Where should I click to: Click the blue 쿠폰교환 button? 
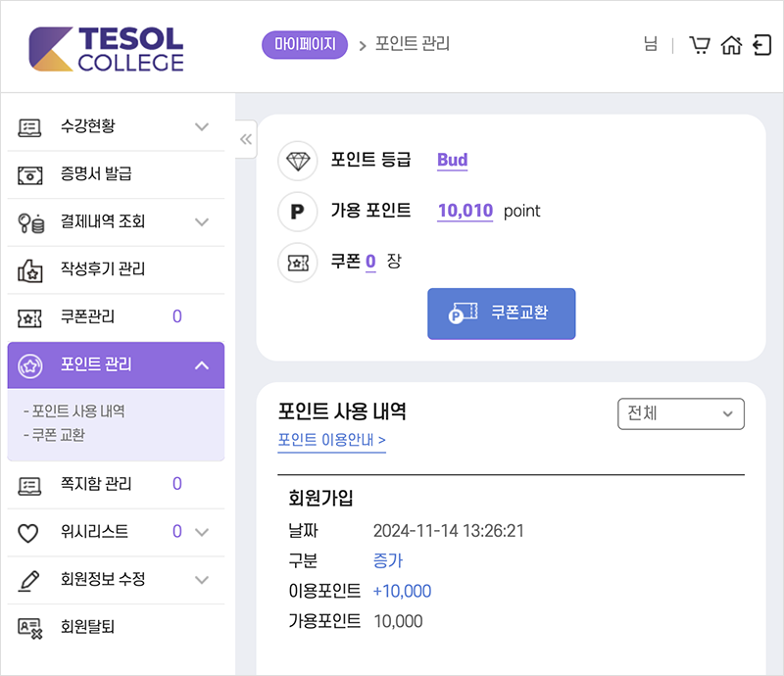[x=502, y=314]
